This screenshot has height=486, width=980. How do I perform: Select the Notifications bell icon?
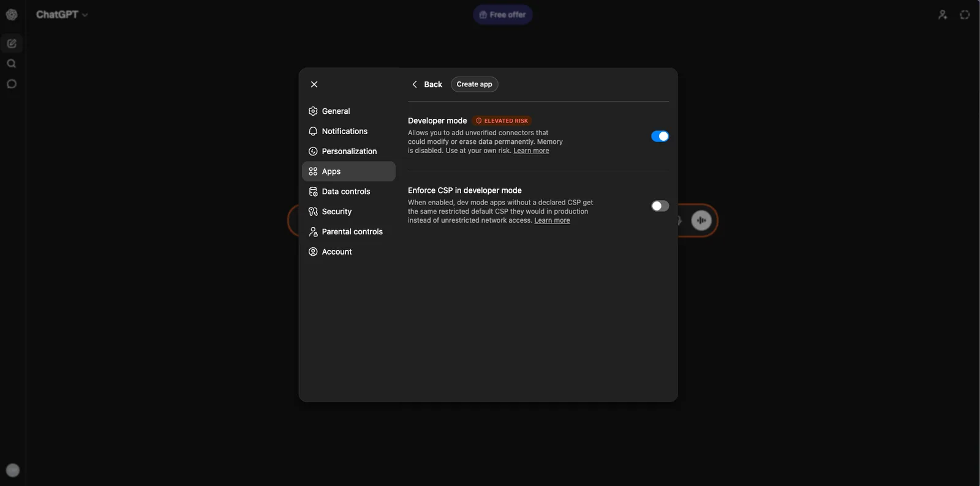pos(313,132)
